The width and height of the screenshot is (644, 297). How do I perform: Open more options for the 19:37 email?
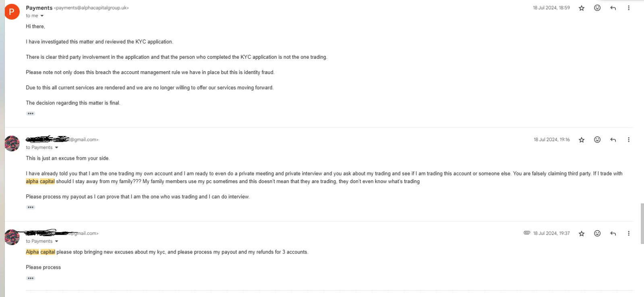pos(629,233)
